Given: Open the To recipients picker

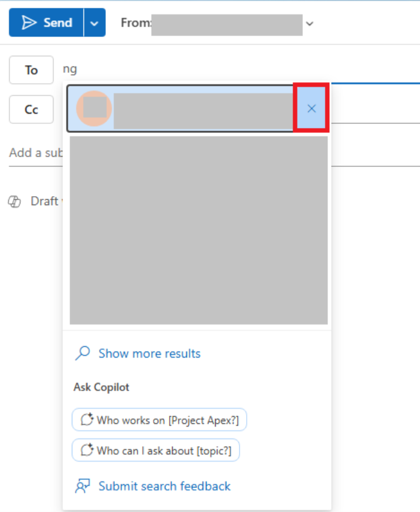Looking at the screenshot, I should 31,70.
